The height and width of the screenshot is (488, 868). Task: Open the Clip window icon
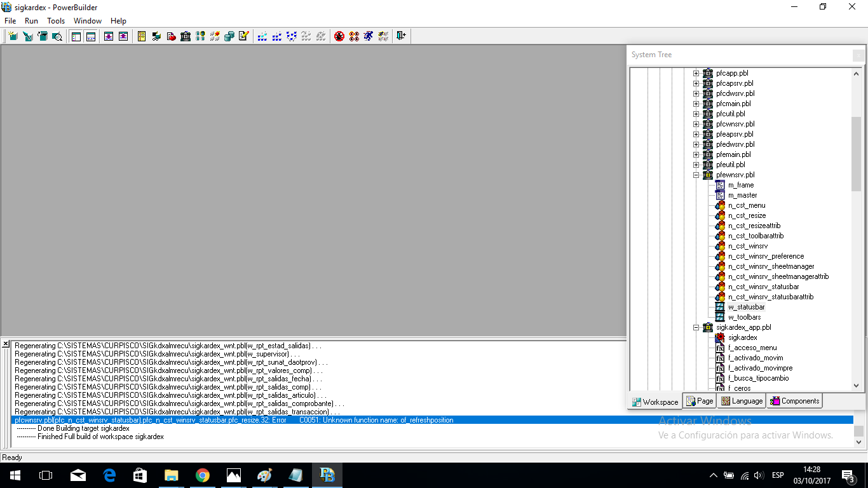pyautogui.click(x=171, y=36)
